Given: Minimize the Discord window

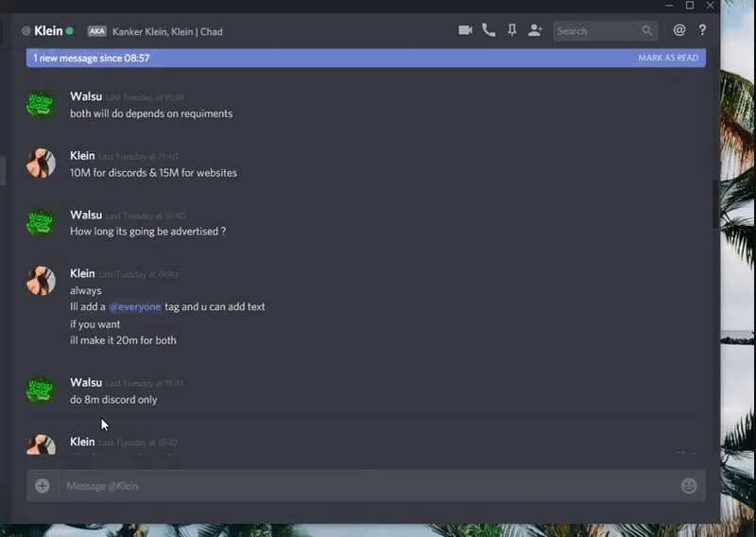Looking at the screenshot, I should (x=669, y=6).
